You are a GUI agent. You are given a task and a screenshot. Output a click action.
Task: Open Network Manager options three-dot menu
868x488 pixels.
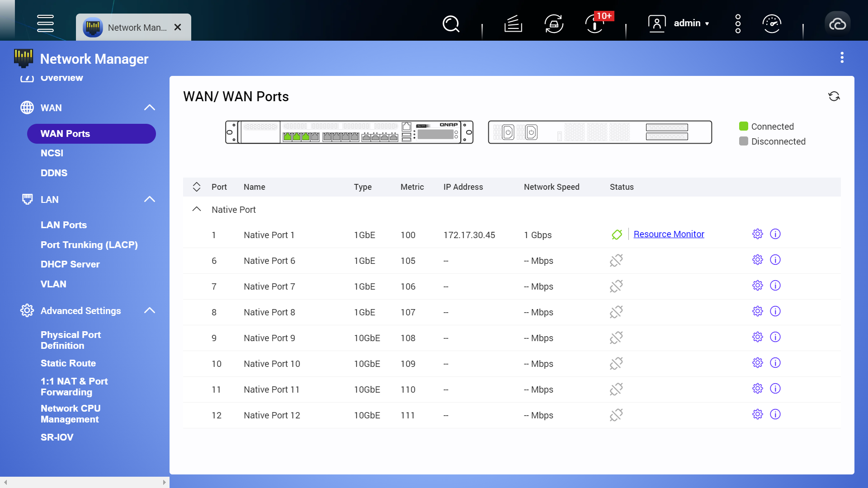pos(842,57)
